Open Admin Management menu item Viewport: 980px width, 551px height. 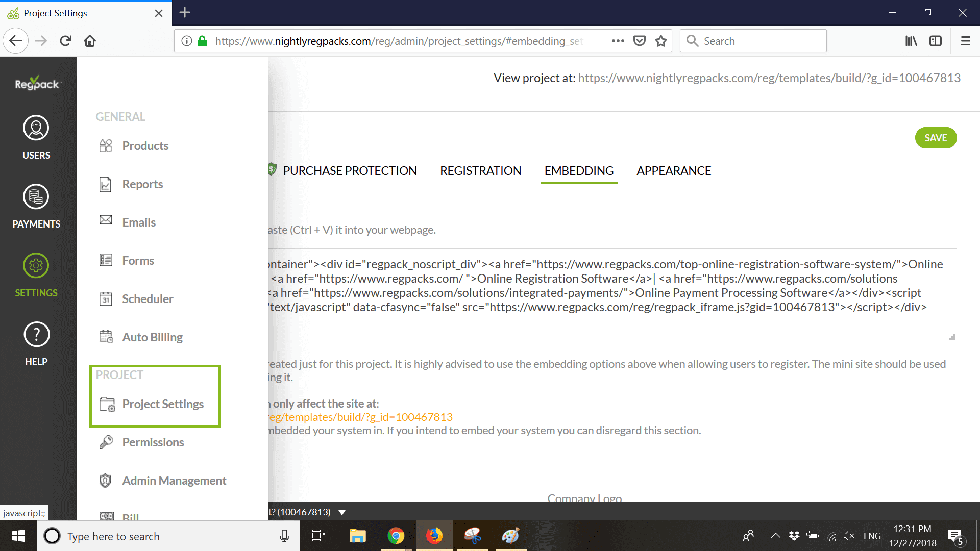(x=174, y=481)
